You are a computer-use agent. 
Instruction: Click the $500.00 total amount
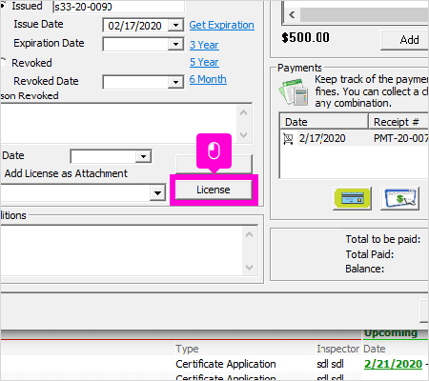305,37
